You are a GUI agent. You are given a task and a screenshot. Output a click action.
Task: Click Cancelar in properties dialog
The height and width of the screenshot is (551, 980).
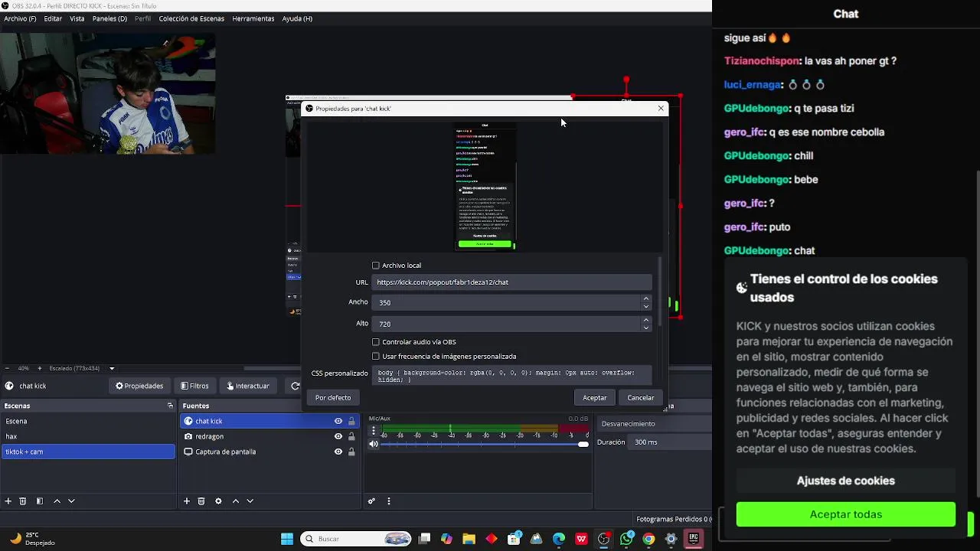pyautogui.click(x=641, y=398)
